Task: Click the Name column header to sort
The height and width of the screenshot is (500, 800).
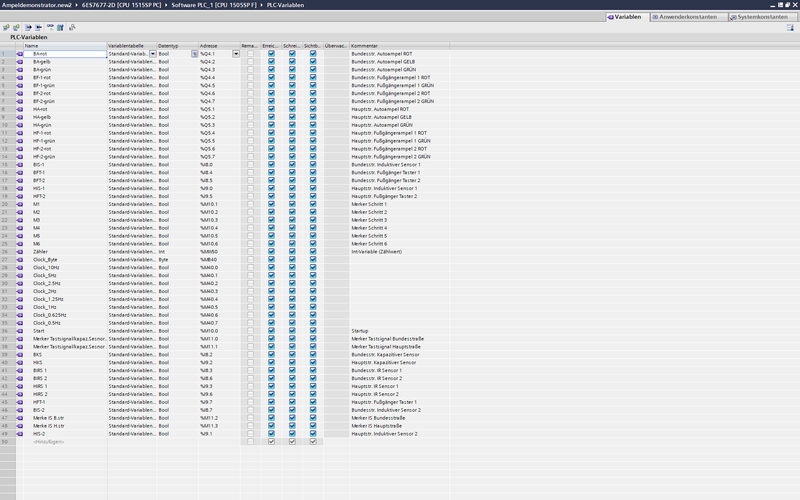Action: coord(60,46)
